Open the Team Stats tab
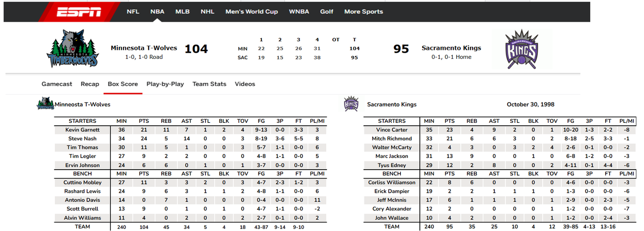 pyautogui.click(x=209, y=84)
